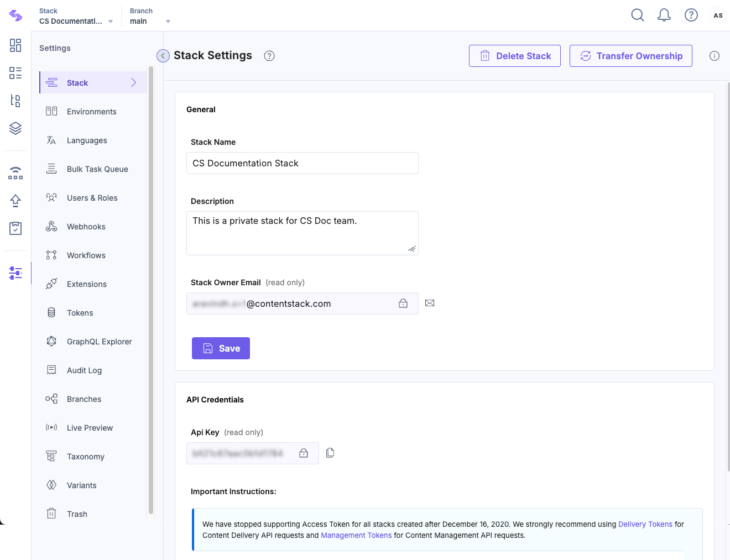The height and width of the screenshot is (560, 730).
Task: Open the Settings sliders icon in left rail
Action: [x=15, y=273]
